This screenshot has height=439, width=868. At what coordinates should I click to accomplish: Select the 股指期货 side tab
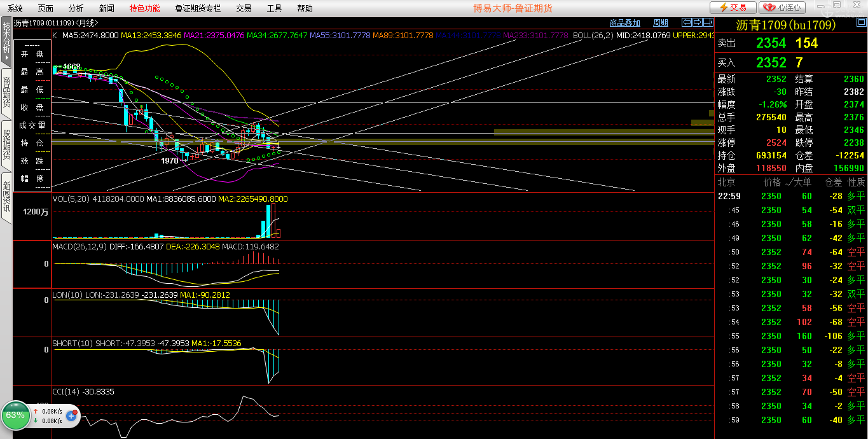click(x=6, y=144)
